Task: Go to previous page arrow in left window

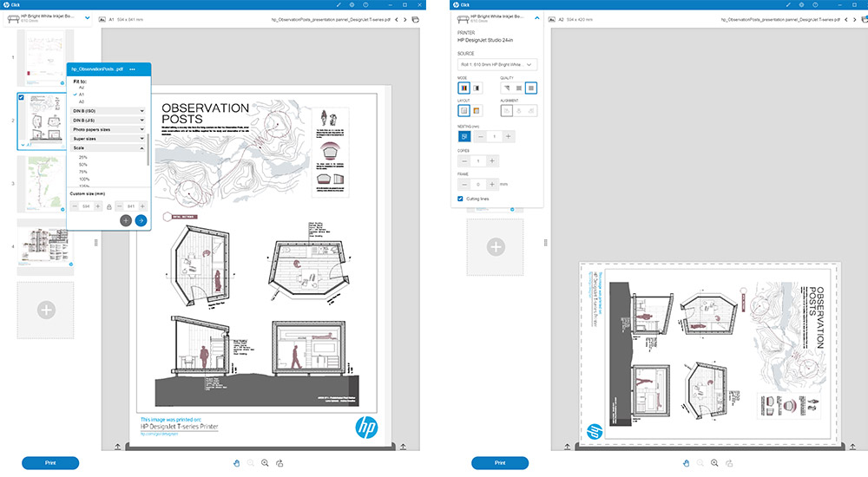Action: [397, 19]
